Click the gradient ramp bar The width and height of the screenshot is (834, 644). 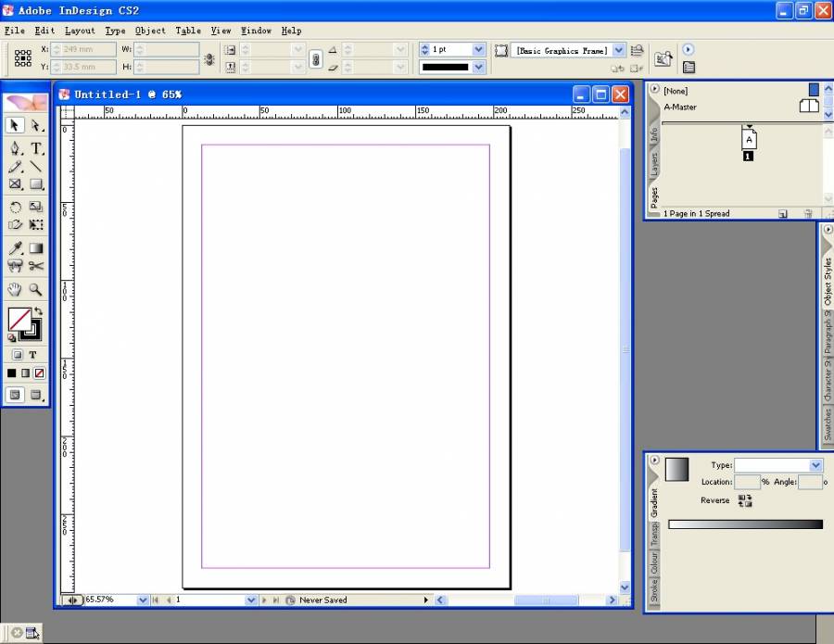point(745,524)
